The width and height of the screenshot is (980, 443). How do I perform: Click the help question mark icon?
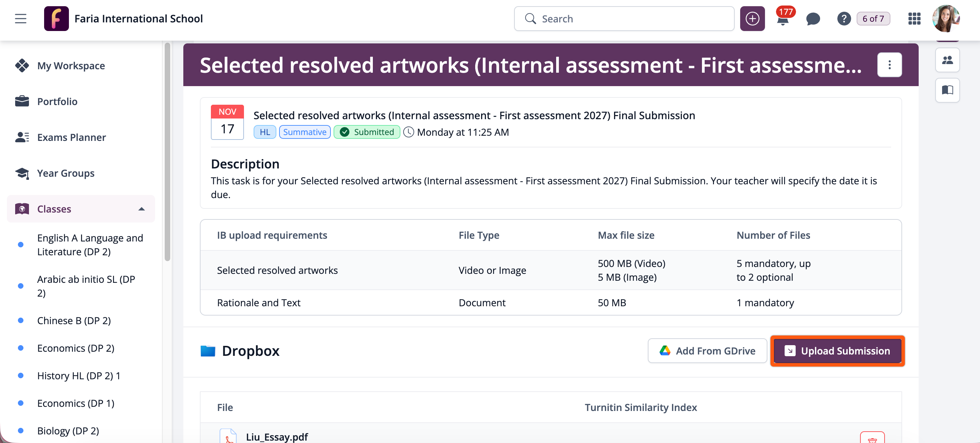click(844, 19)
